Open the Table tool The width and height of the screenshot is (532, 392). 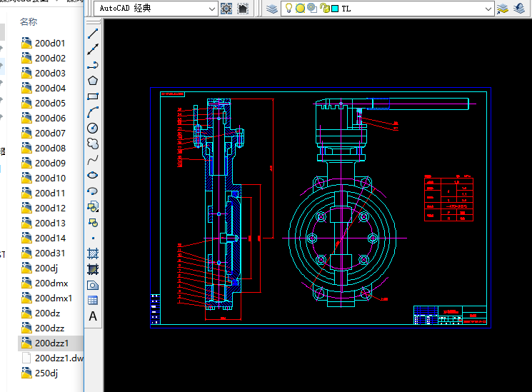tap(92, 301)
